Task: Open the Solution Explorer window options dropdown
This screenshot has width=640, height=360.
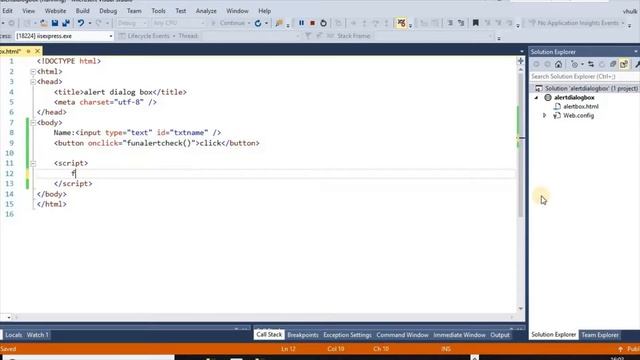Action: [x=636, y=52]
